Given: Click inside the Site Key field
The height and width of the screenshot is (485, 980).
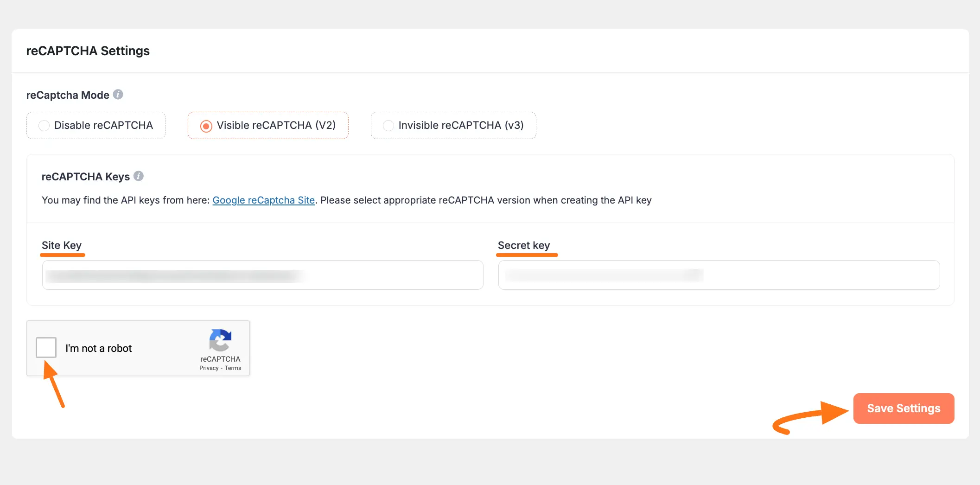Looking at the screenshot, I should click(x=262, y=274).
